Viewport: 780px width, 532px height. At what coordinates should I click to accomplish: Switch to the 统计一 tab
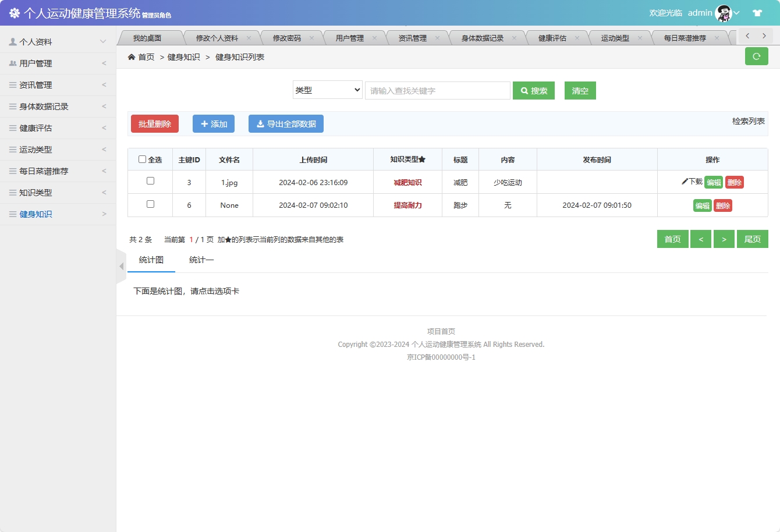201,259
